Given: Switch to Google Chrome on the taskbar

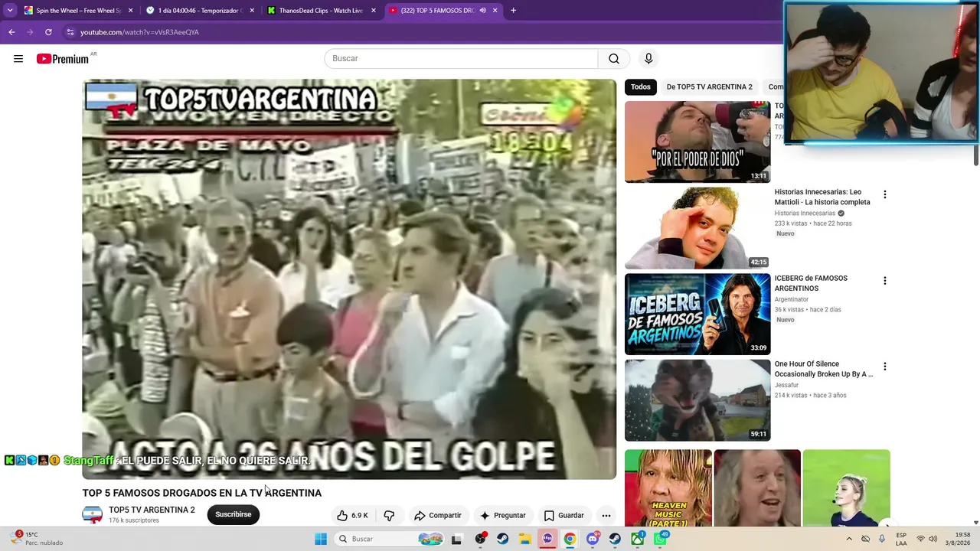Looking at the screenshot, I should [570, 539].
